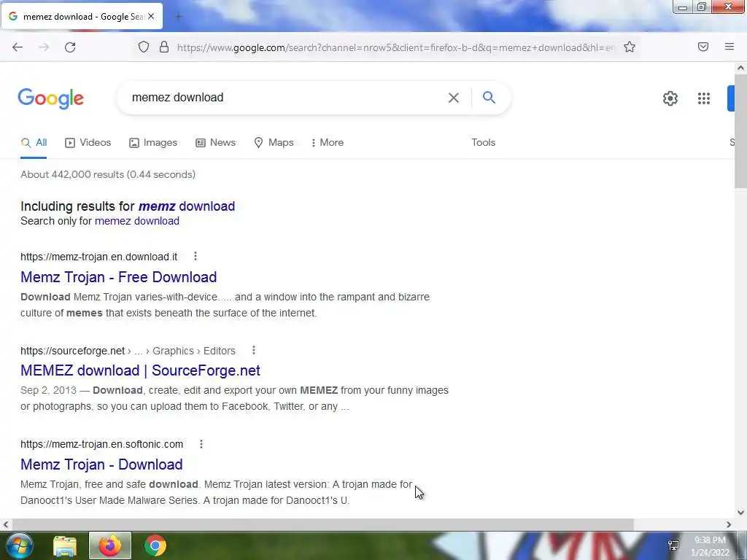Launch Google Chrome from the taskbar
The image size is (747, 560).
(x=155, y=546)
